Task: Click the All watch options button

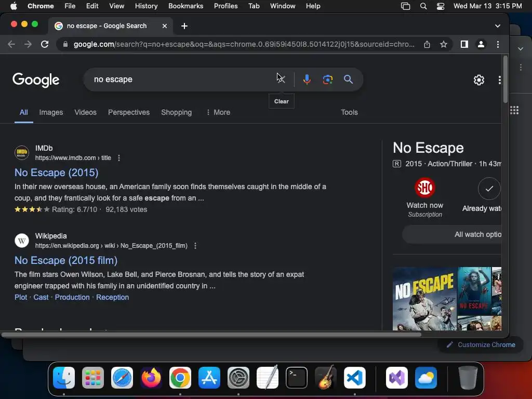Action: pyautogui.click(x=452, y=234)
